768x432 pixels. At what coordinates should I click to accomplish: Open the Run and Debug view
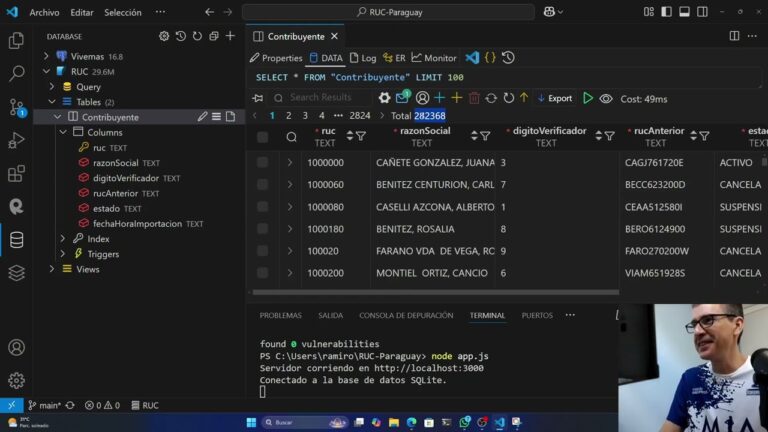click(x=16, y=141)
